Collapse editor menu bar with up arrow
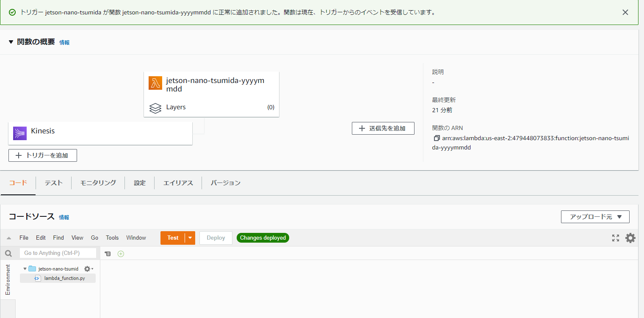This screenshot has height=318, width=644. [9, 238]
